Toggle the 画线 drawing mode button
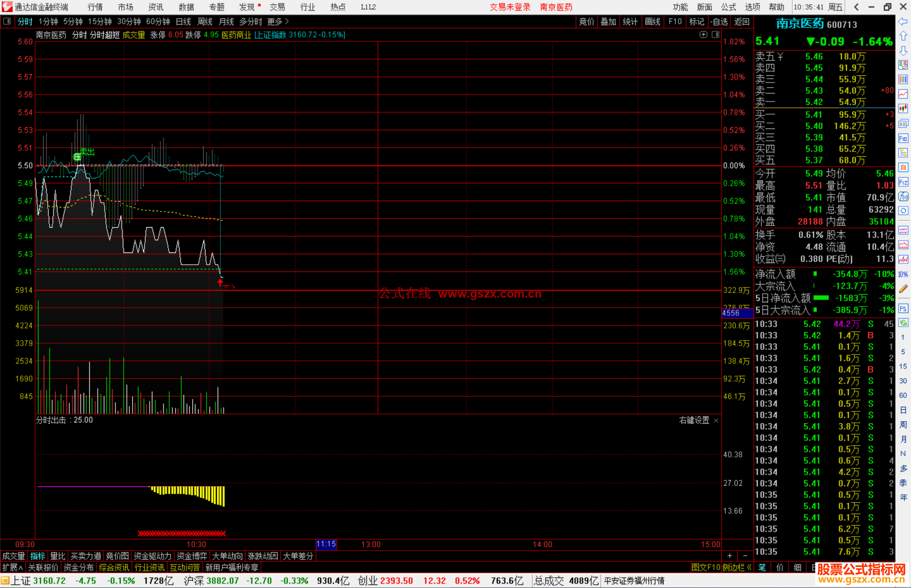 pyautogui.click(x=652, y=21)
